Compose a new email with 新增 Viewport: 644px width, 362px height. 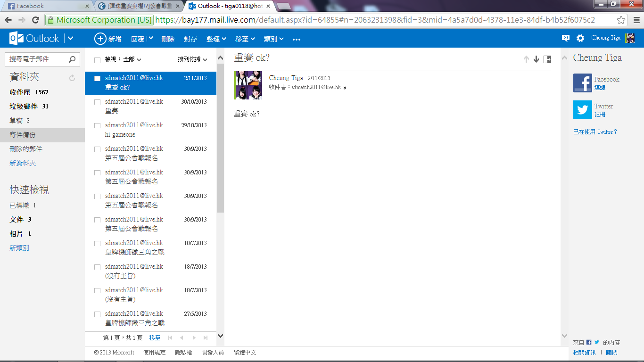tap(108, 39)
